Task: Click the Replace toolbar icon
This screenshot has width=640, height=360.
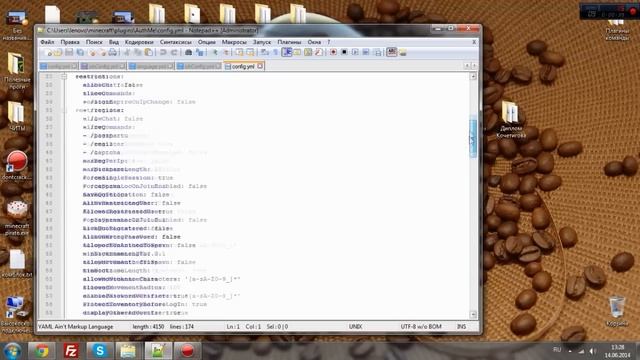Action: coord(200,52)
